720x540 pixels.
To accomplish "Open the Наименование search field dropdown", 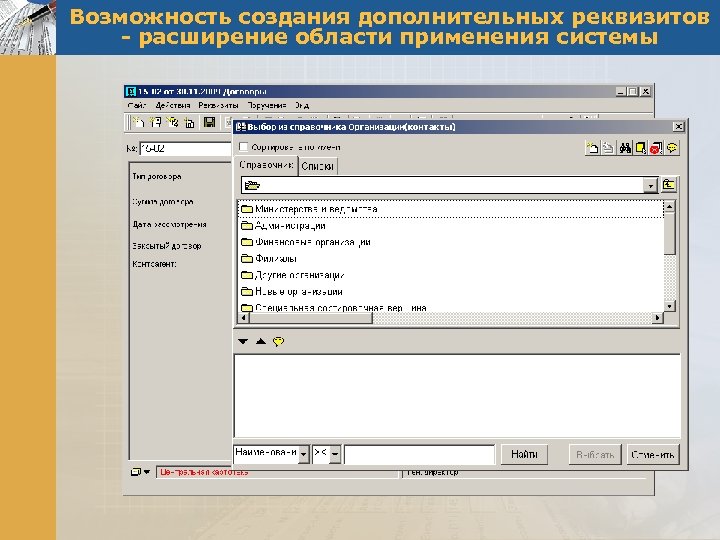I will pyautogui.click(x=304, y=454).
